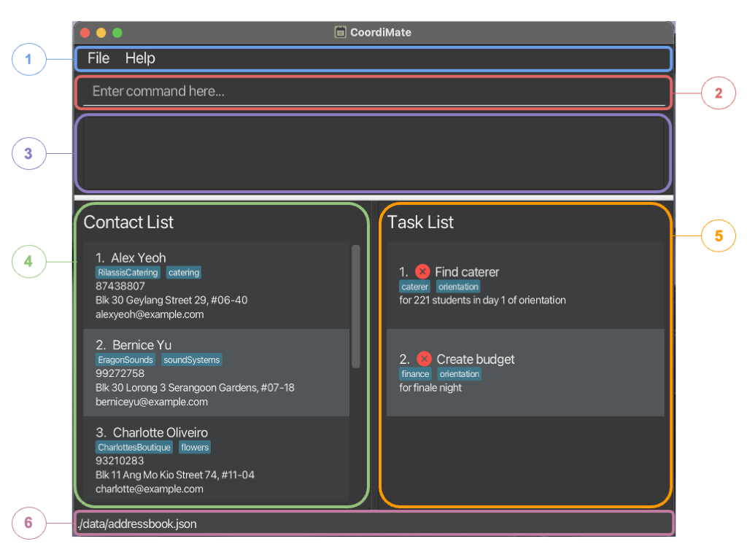Click the green macOS window zoom button
Screen dimensions: 747x560
[117, 33]
